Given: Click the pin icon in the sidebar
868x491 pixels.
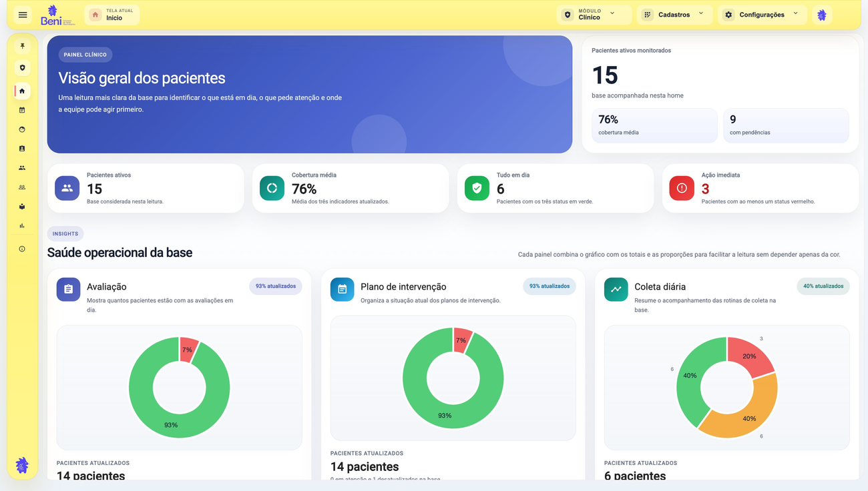Looking at the screenshot, I should click(22, 46).
